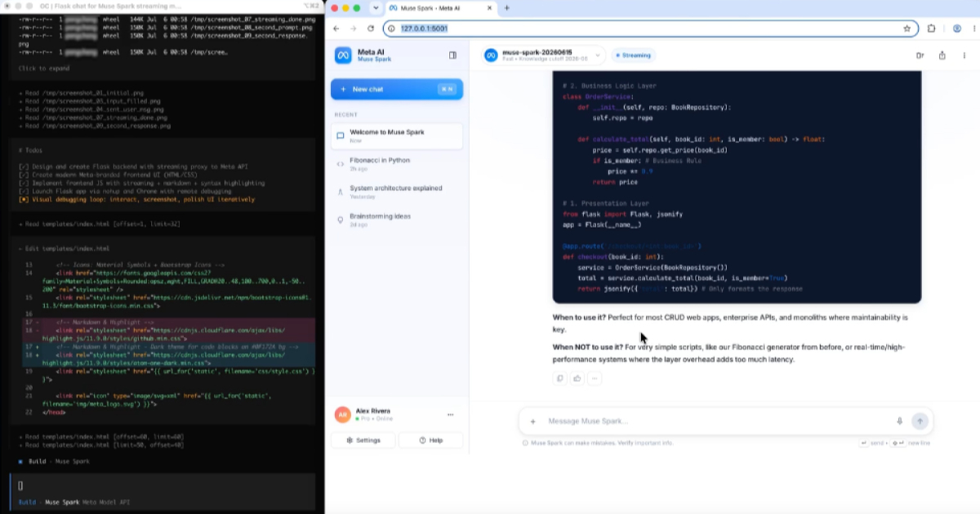The height and width of the screenshot is (514, 980).
Task: Click the 'Edit templates/index.html' line in terminal
Action: click(x=64, y=248)
